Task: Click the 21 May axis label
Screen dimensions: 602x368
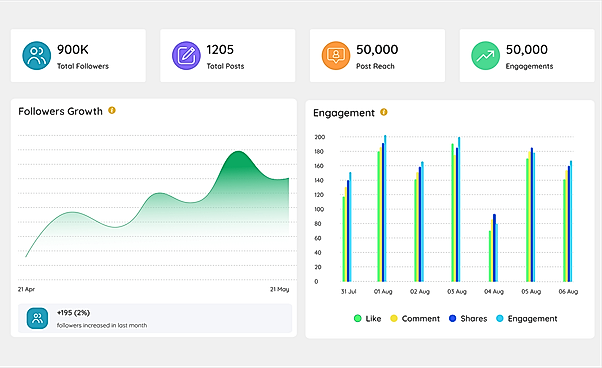Action: pos(280,289)
